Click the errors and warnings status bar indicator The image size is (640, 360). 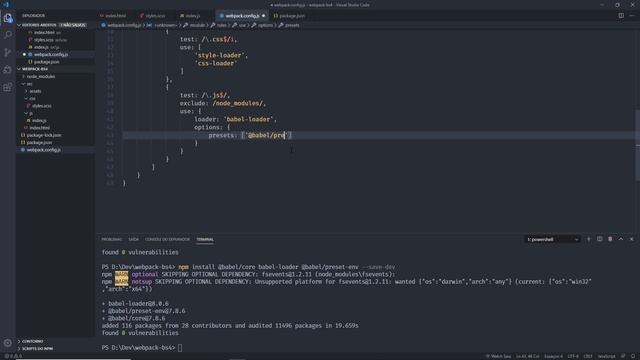click(x=13, y=356)
